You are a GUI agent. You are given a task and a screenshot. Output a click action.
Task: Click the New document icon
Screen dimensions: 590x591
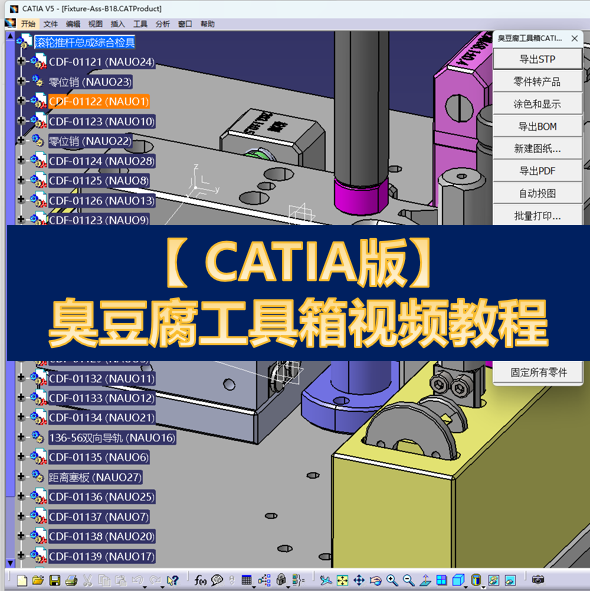(x=22, y=580)
